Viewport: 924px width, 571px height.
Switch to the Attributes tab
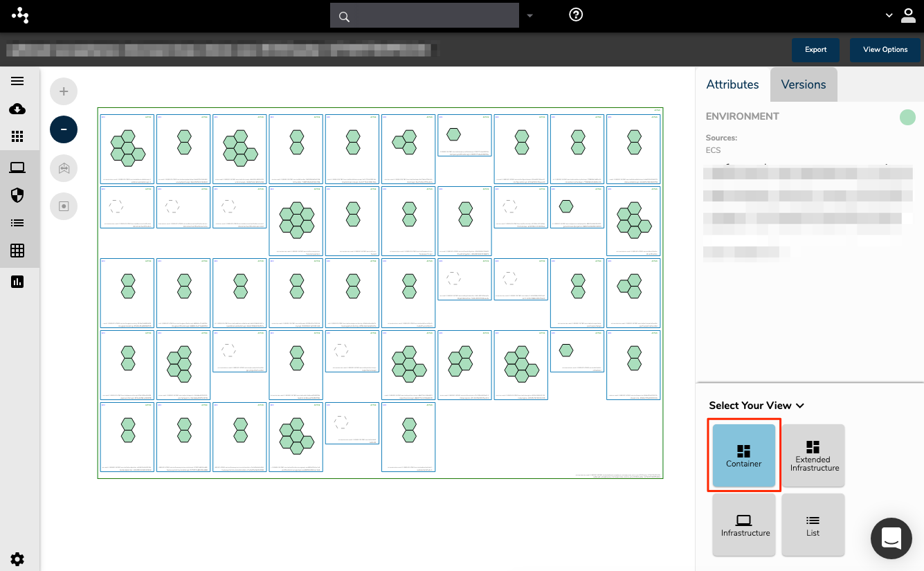pyautogui.click(x=732, y=84)
